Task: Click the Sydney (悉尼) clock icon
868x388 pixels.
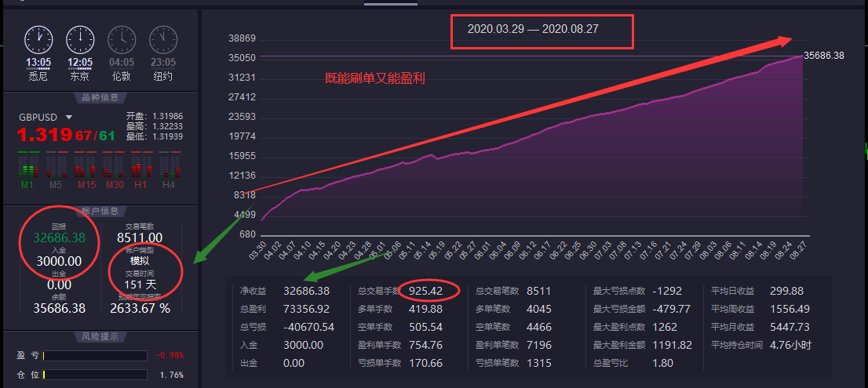Action: click(38, 39)
